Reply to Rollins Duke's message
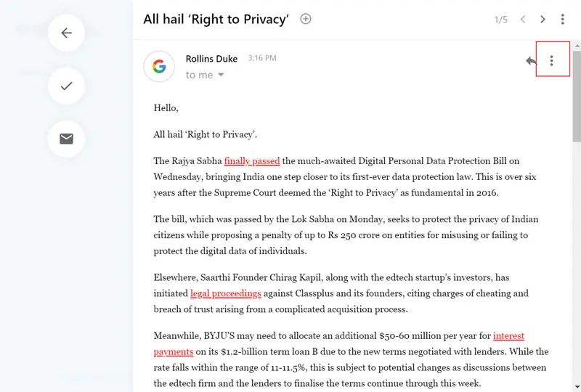The image size is (581, 392). pyautogui.click(x=532, y=61)
